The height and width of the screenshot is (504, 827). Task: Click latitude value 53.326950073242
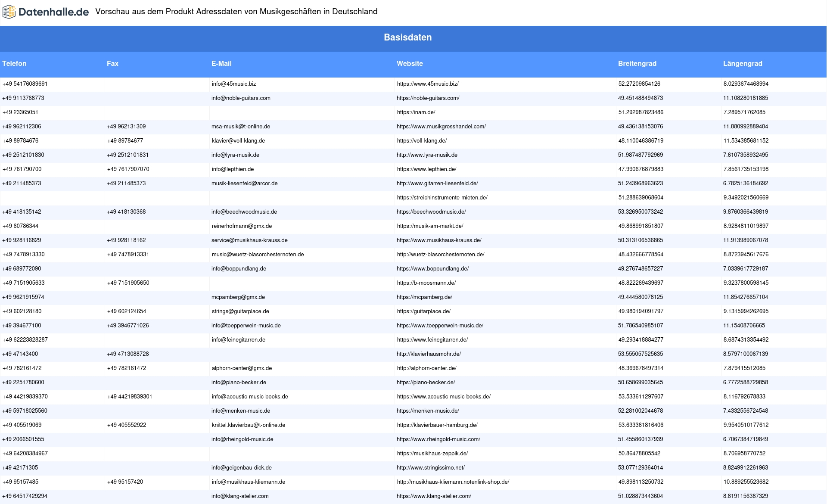coord(640,212)
